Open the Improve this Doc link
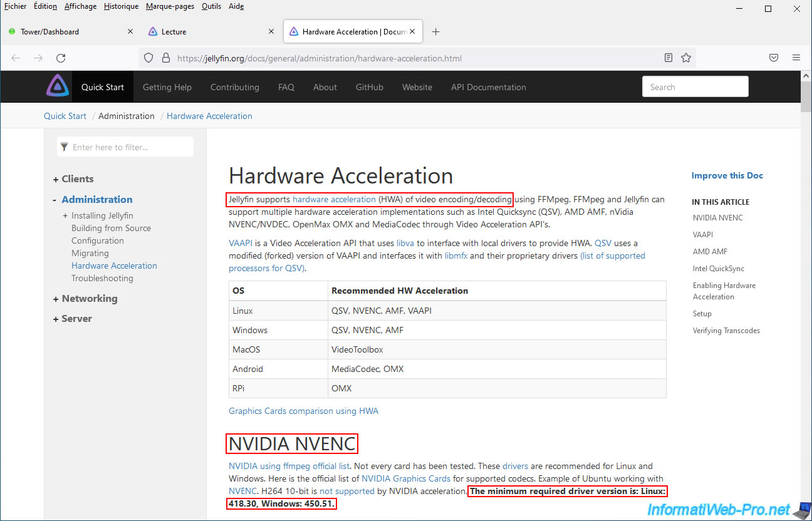Image resolution: width=812 pixels, height=521 pixels. point(727,175)
